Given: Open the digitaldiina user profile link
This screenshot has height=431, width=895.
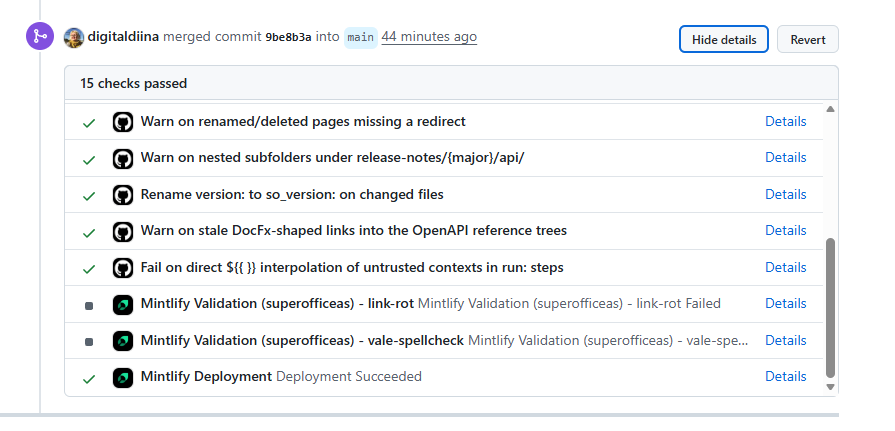Looking at the screenshot, I should pyautogui.click(x=123, y=37).
